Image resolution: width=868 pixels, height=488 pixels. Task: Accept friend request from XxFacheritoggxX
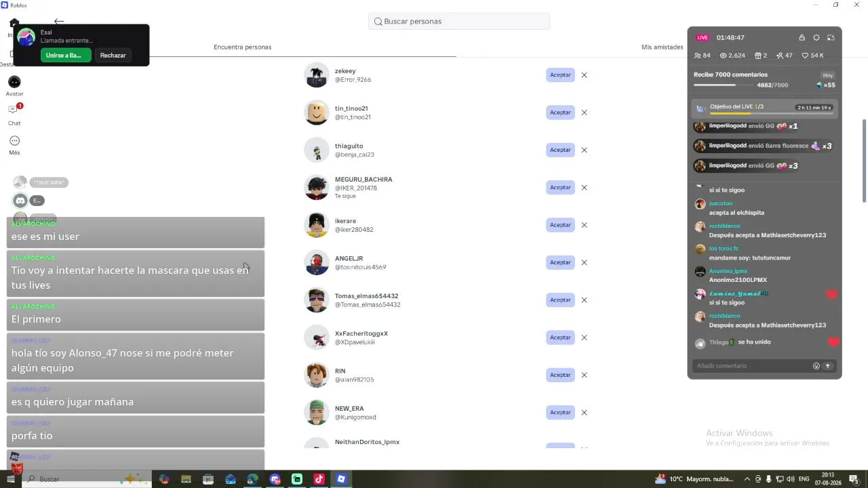point(560,338)
